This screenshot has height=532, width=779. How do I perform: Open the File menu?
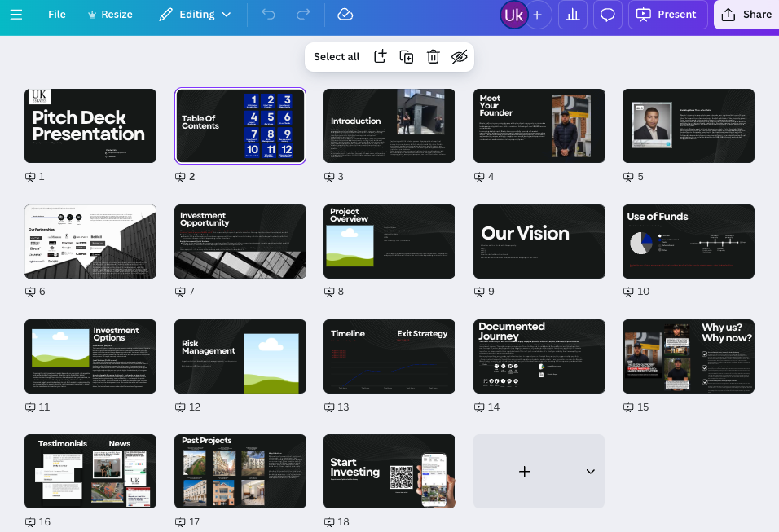click(x=57, y=15)
